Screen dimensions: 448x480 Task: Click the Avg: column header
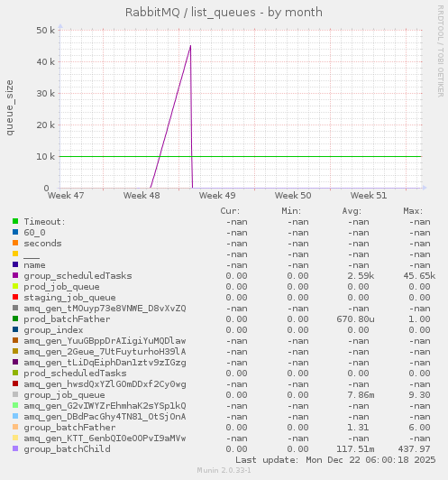click(x=352, y=211)
